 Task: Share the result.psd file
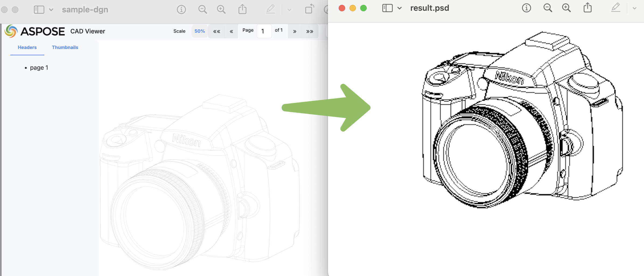tap(587, 8)
